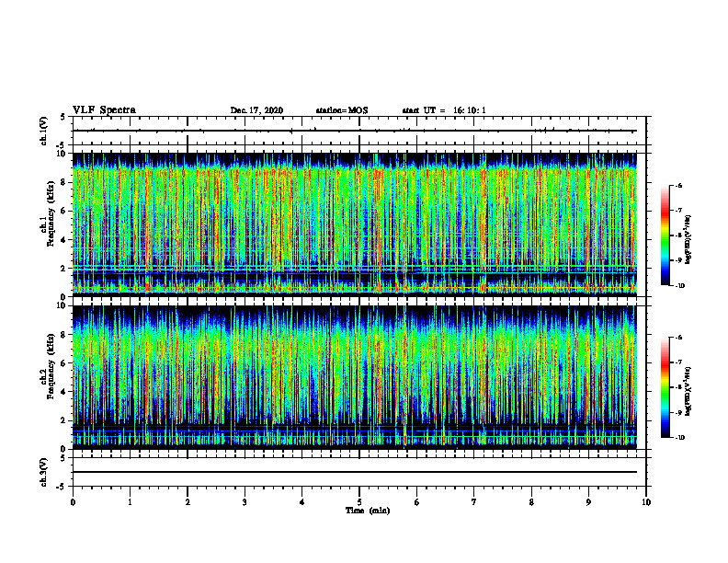Click the ch.1 voltage waveform trace
The height and width of the screenshot is (563, 728).
tap(355, 131)
